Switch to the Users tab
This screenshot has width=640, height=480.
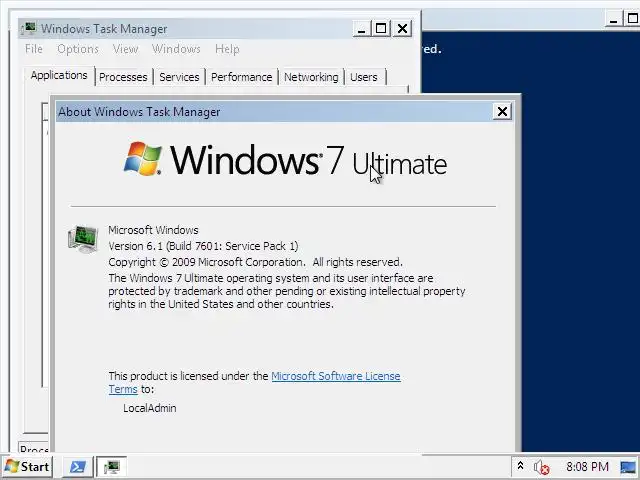coord(364,77)
